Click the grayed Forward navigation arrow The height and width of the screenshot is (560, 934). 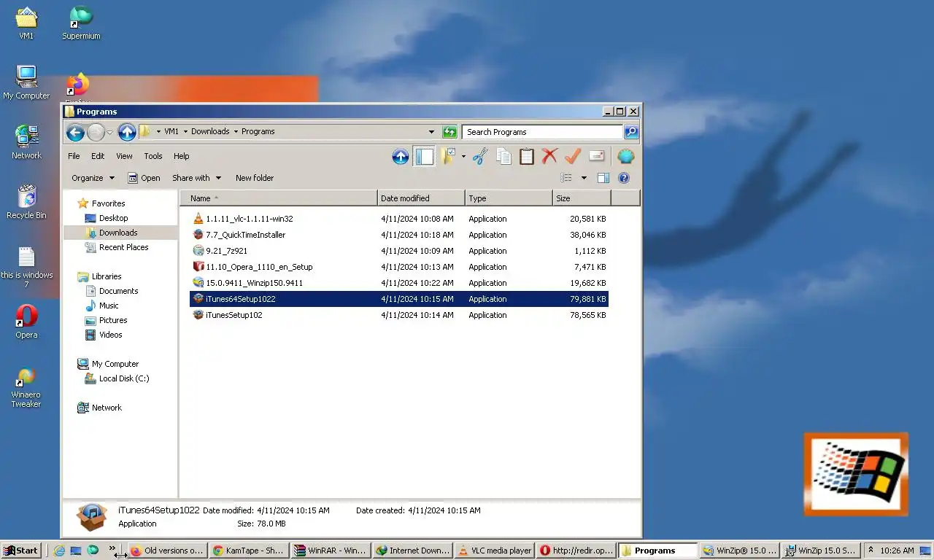(96, 132)
